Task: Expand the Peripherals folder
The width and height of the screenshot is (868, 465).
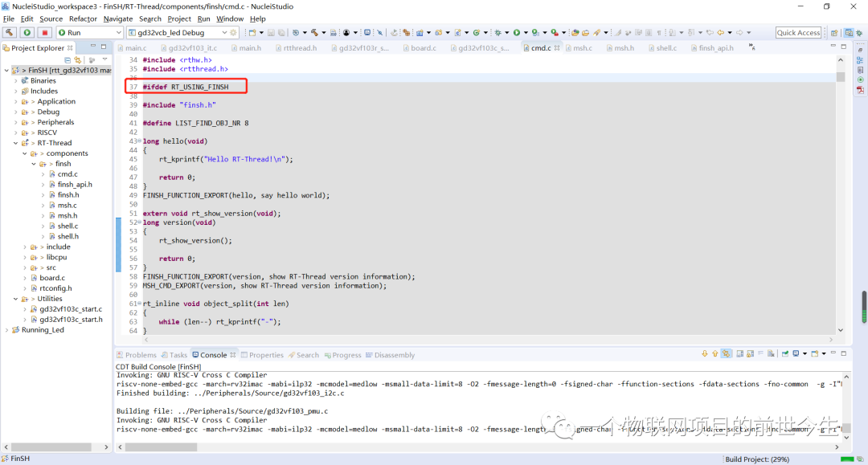Action: coord(15,122)
